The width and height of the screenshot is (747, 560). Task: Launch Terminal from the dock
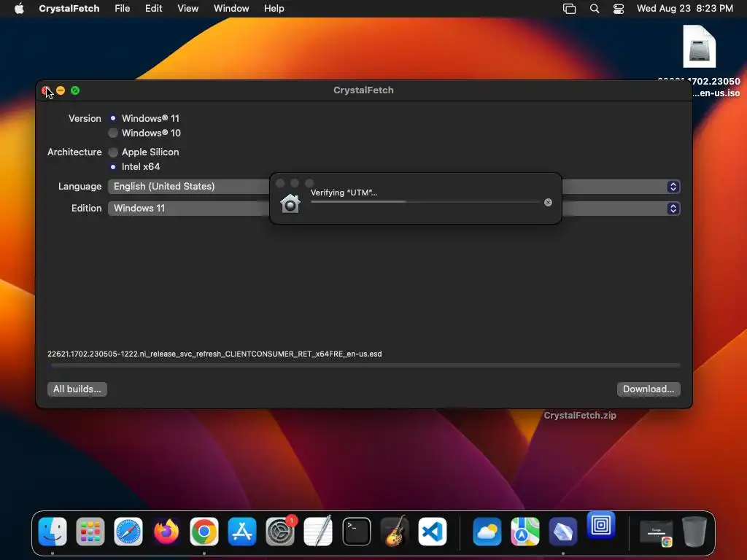(x=356, y=532)
